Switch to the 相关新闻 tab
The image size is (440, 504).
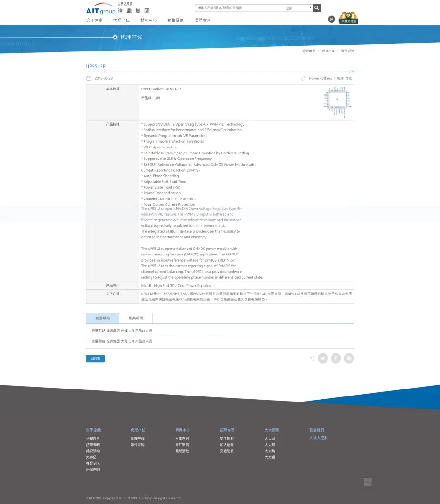136,318
